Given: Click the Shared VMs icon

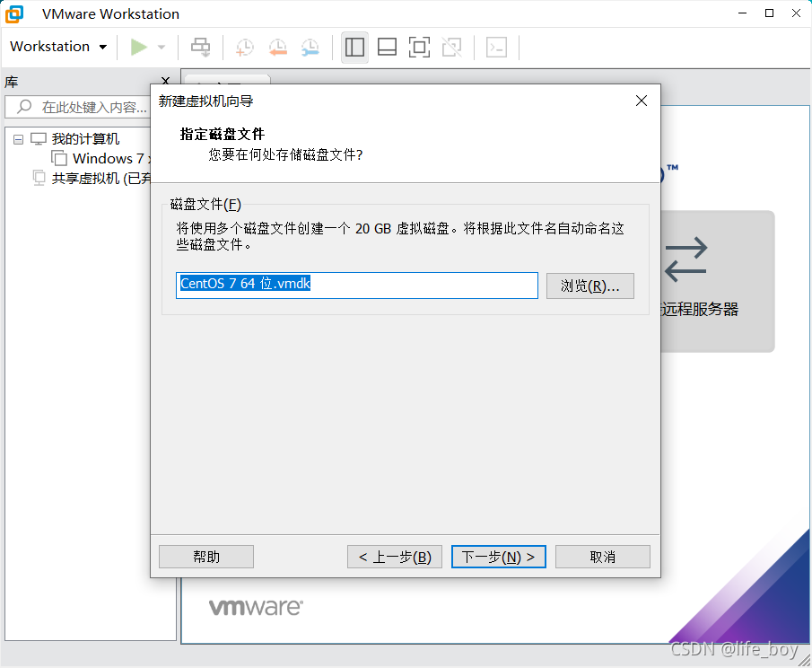Looking at the screenshot, I should pyautogui.click(x=39, y=178).
